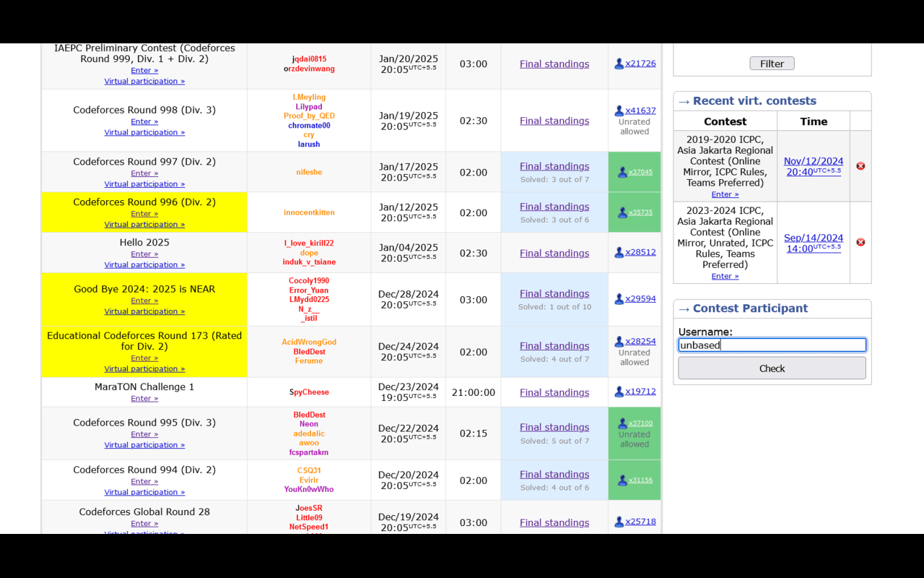The width and height of the screenshot is (924, 578).
Task: Enter Codeforces Round 995 (Div. 3)
Action: coord(144,435)
